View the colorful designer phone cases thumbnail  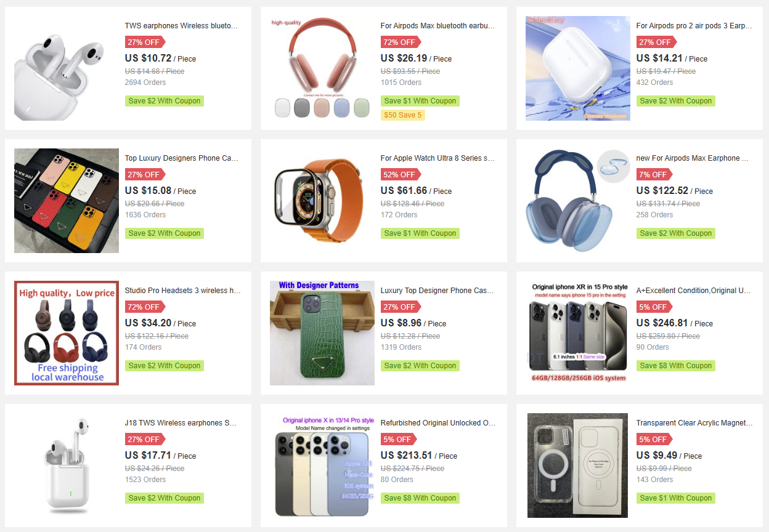67,200
